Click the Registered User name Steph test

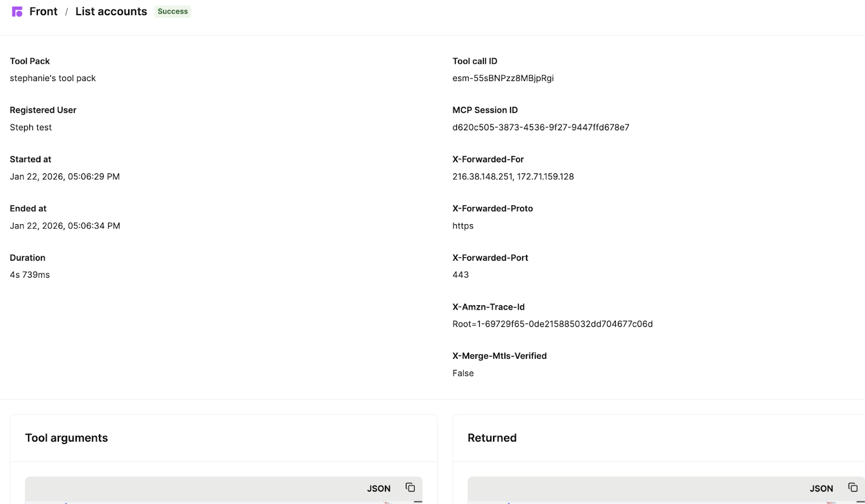(30, 127)
